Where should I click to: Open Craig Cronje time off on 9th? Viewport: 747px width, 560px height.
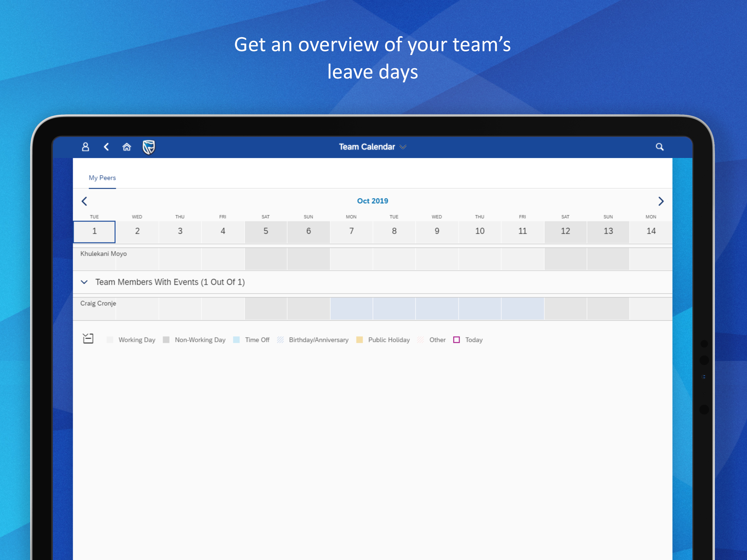pyautogui.click(x=437, y=308)
